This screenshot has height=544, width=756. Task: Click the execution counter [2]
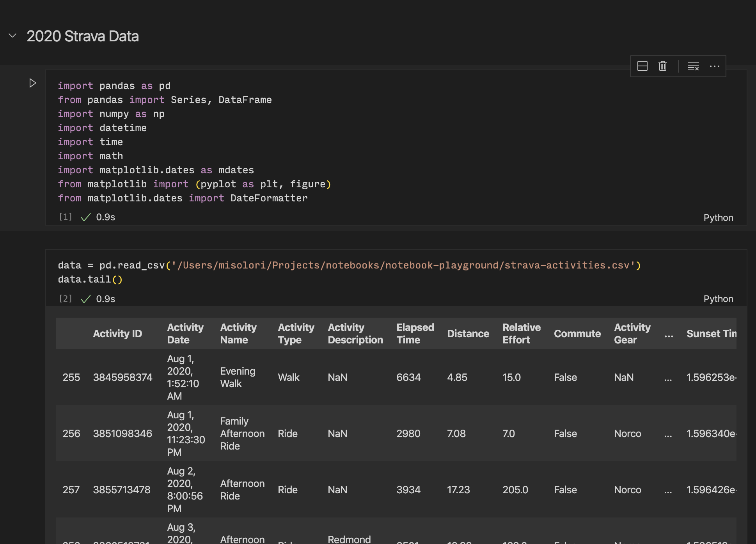pyautogui.click(x=65, y=299)
